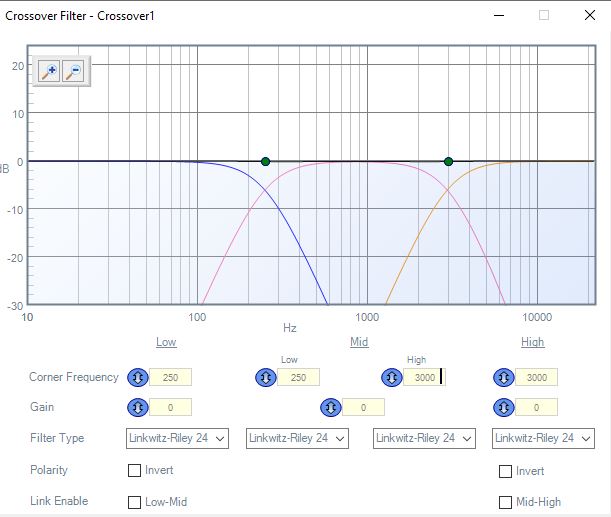Viewport: 611px width, 517px height.
Task: Click the Mid low corner frequency spinner
Action: (x=266, y=377)
